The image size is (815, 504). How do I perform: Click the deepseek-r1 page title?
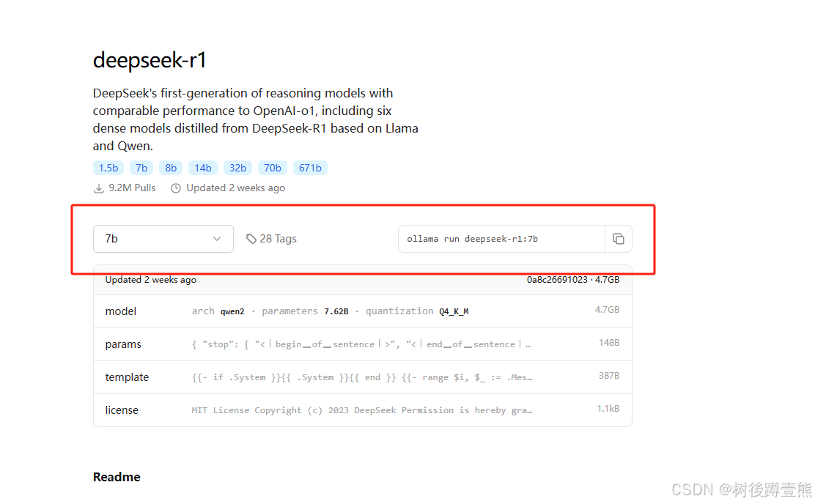[x=150, y=60]
